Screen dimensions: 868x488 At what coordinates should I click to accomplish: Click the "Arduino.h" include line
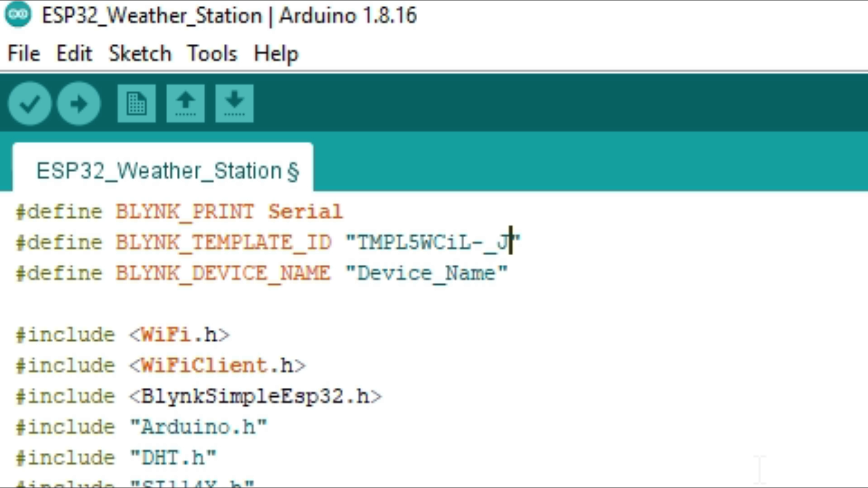tap(142, 427)
